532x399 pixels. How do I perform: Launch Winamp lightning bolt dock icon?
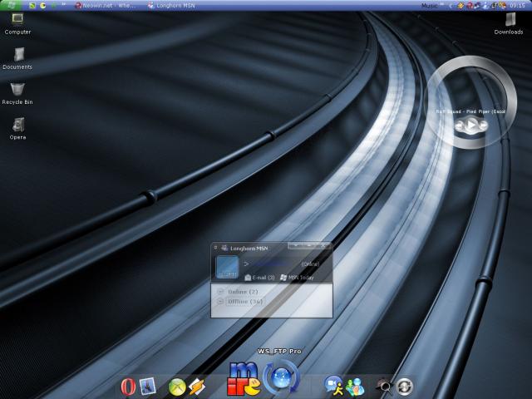tap(197, 387)
